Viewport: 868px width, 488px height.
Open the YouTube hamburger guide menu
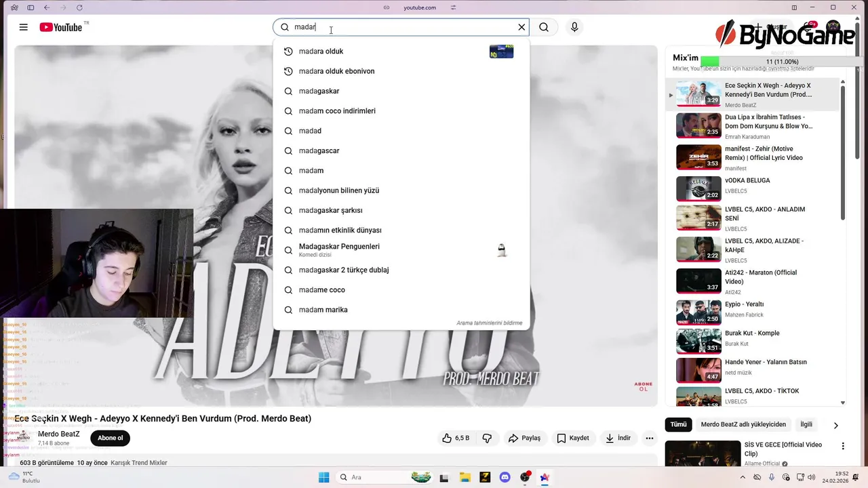(24, 27)
